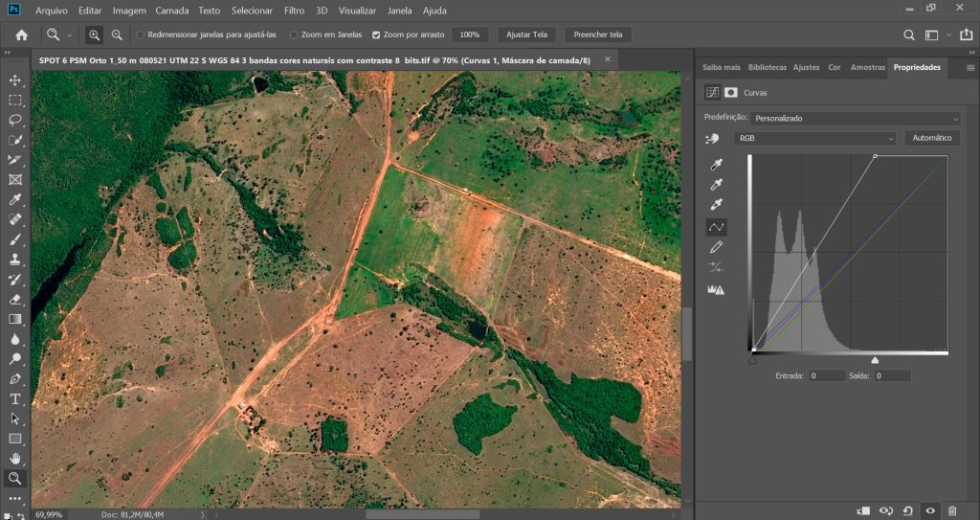Select the Crop tool
This screenshot has width=980, height=520.
point(15,160)
